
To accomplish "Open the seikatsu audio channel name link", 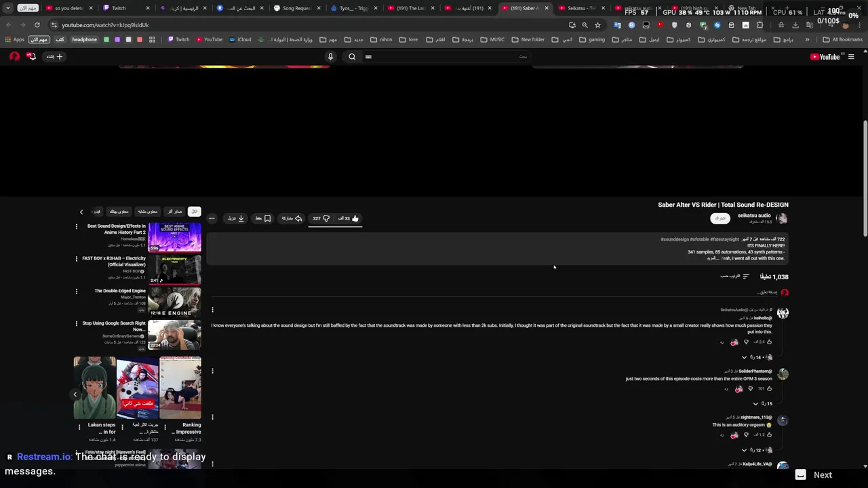I will coord(754,216).
